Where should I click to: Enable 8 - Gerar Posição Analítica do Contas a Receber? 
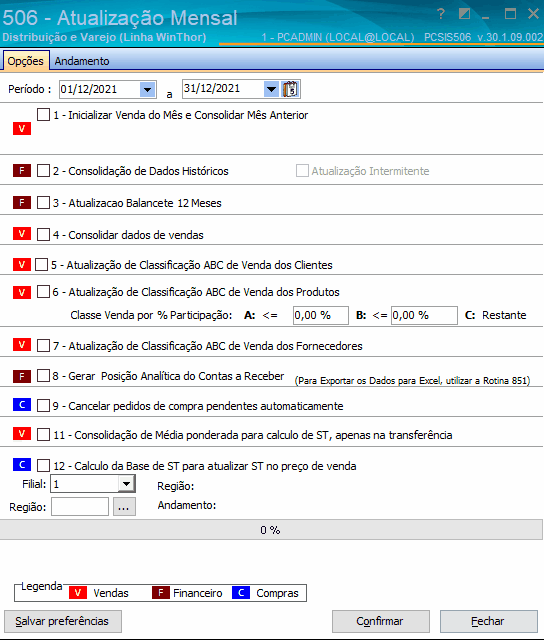[x=43, y=376]
